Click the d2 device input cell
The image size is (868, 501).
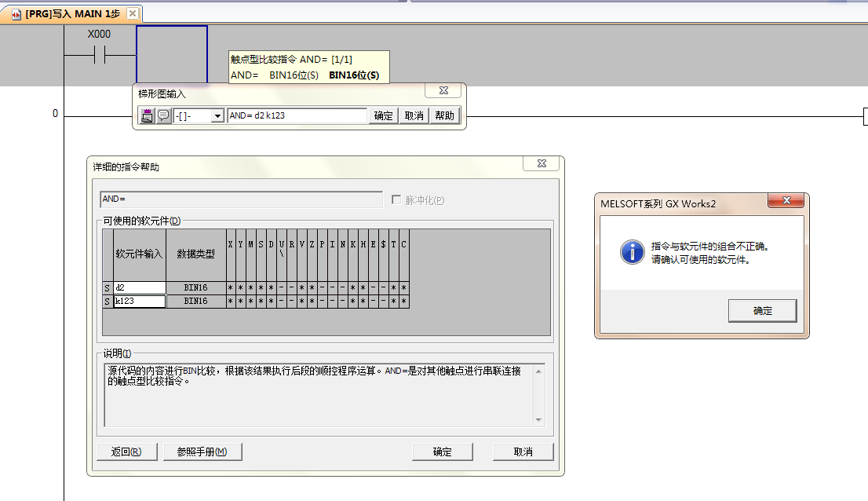[x=139, y=288]
